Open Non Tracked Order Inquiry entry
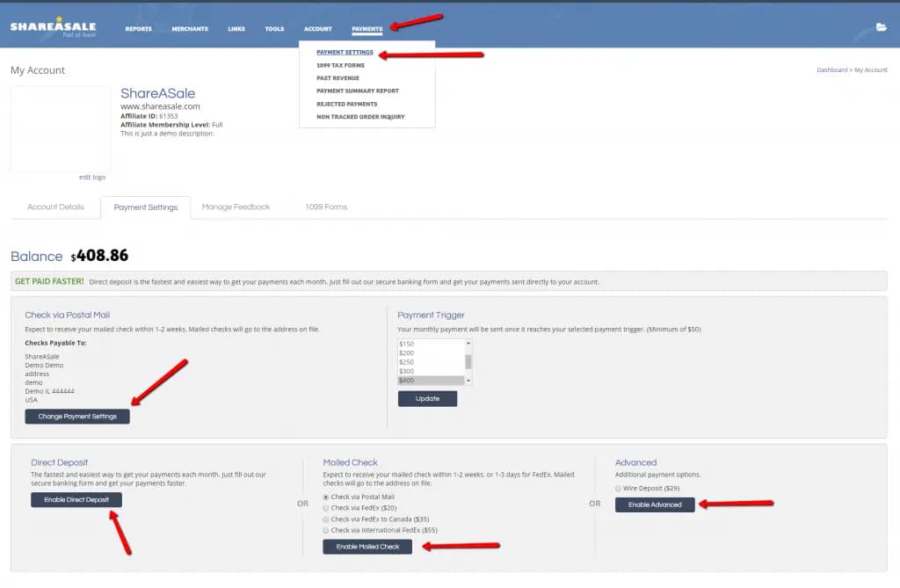900x588 pixels. click(x=360, y=117)
